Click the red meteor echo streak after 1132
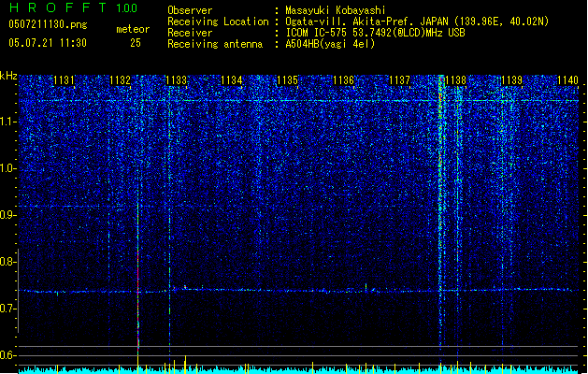588x374 pixels. (138, 278)
